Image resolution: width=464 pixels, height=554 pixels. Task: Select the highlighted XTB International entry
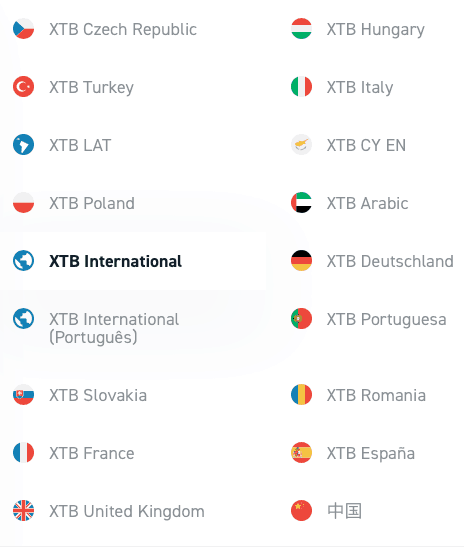coord(133,261)
